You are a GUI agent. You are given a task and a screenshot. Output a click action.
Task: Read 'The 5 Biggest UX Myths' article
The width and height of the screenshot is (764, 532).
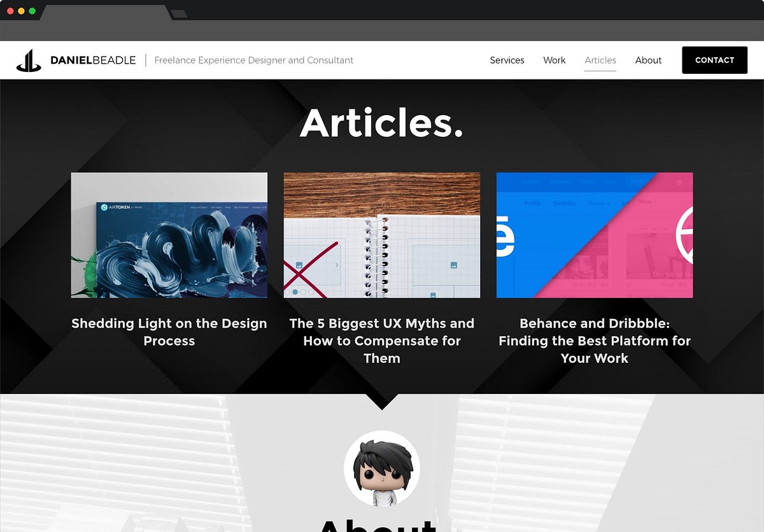(382, 340)
